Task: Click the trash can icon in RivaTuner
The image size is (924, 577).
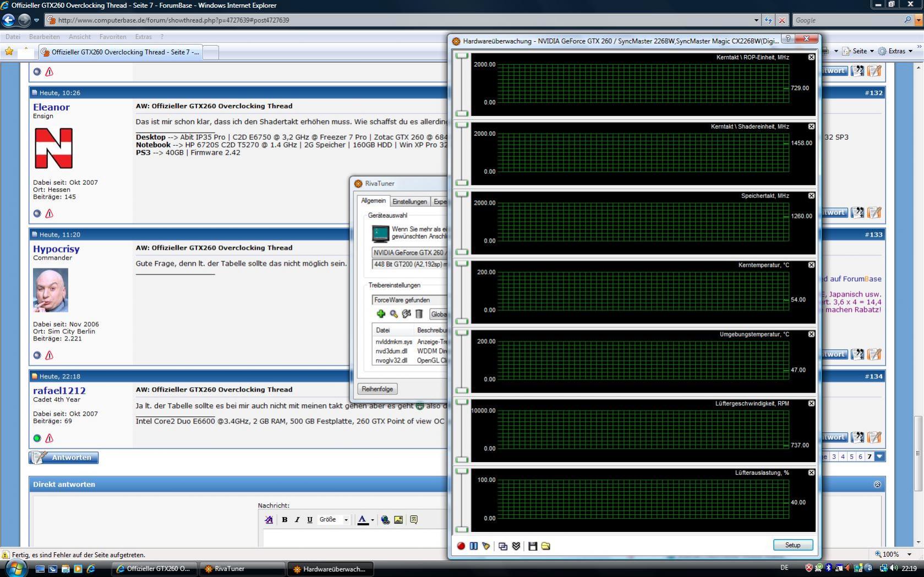Action: click(x=419, y=314)
